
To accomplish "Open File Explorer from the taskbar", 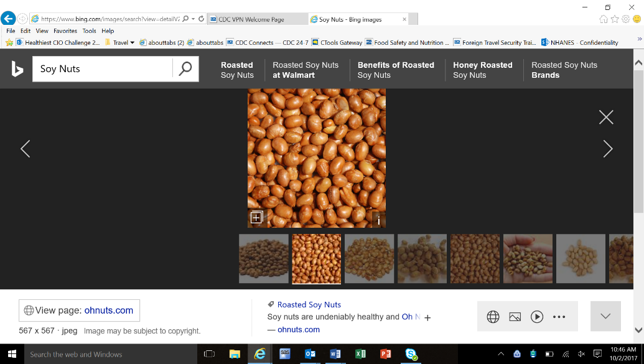I will tap(235, 354).
